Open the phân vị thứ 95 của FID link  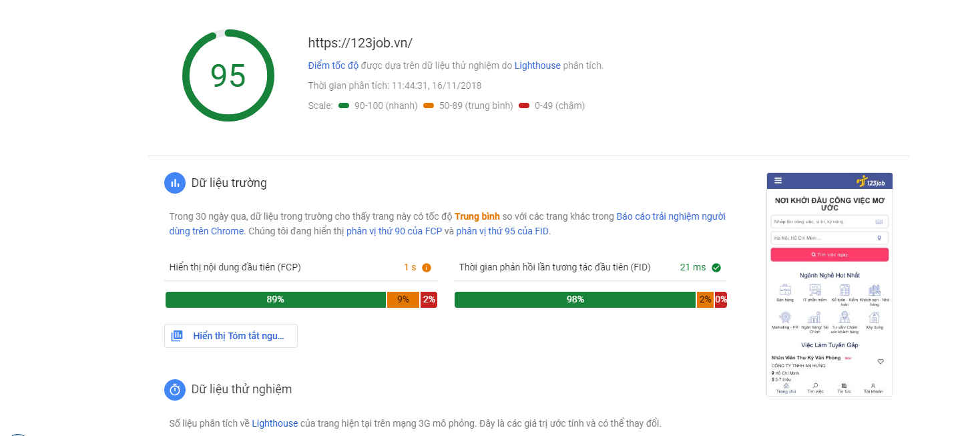click(x=503, y=231)
